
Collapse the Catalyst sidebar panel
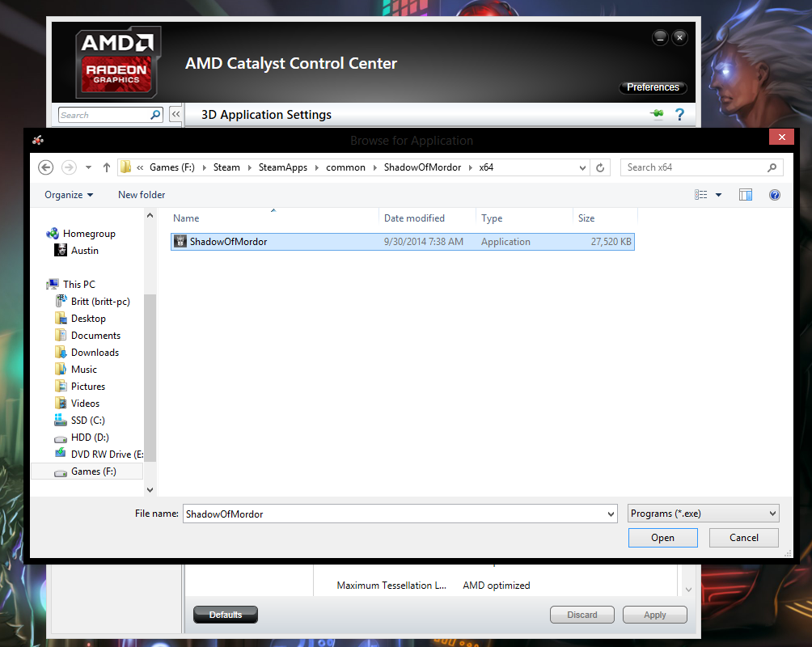point(176,114)
